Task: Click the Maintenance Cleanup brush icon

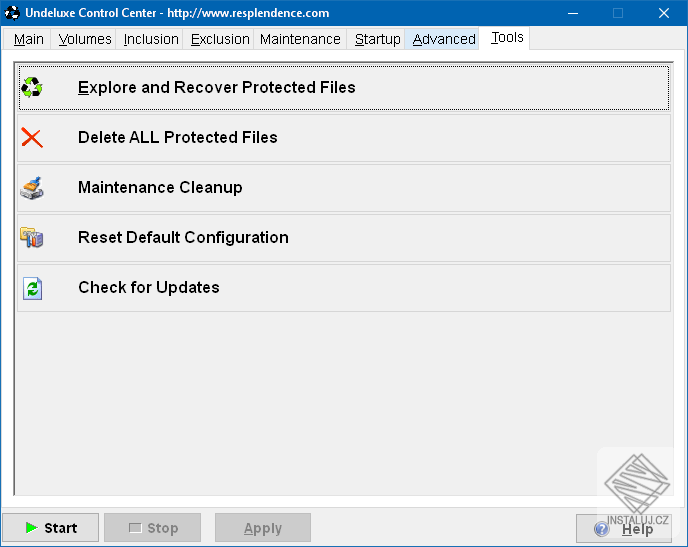Action: coord(32,188)
